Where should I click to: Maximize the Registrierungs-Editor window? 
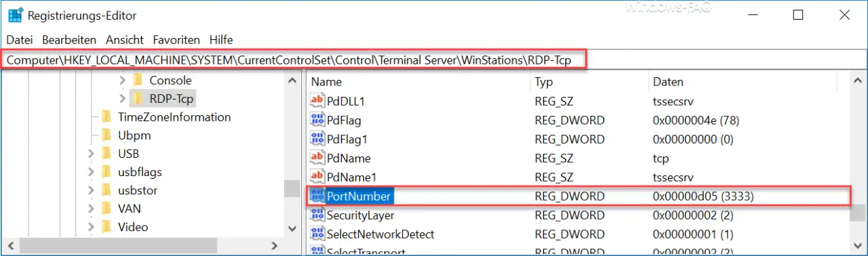point(797,15)
